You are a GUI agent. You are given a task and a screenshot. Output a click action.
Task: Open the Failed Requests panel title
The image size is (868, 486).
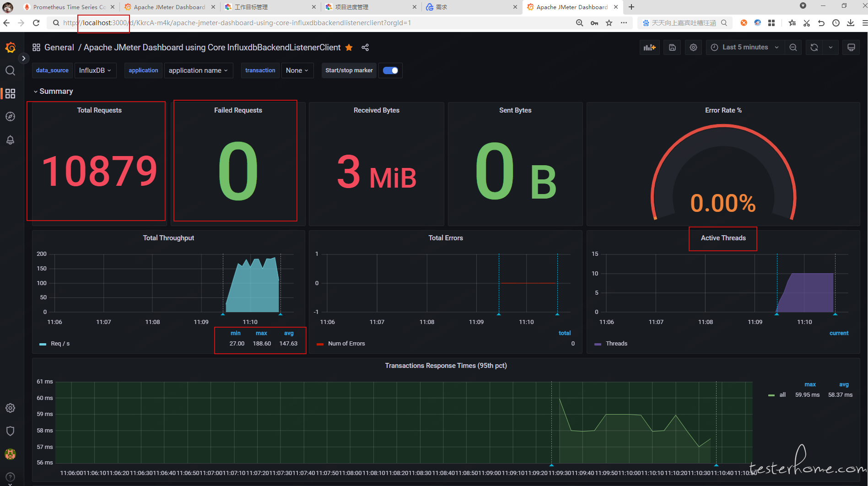pyautogui.click(x=238, y=110)
